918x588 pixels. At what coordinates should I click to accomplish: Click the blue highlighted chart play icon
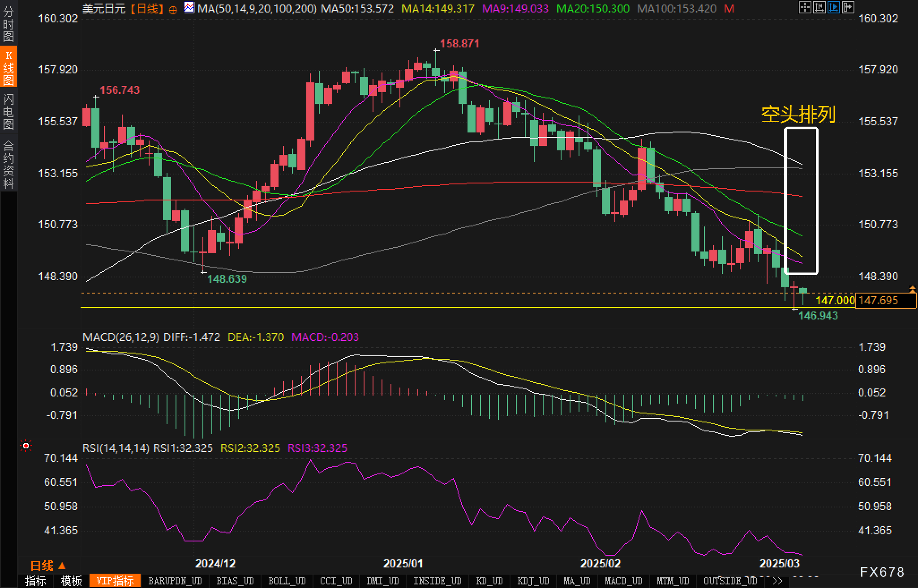click(833, 7)
